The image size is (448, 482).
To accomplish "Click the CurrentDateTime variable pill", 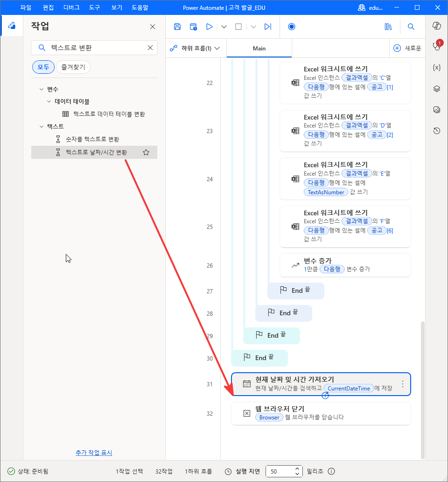I will (349, 389).
